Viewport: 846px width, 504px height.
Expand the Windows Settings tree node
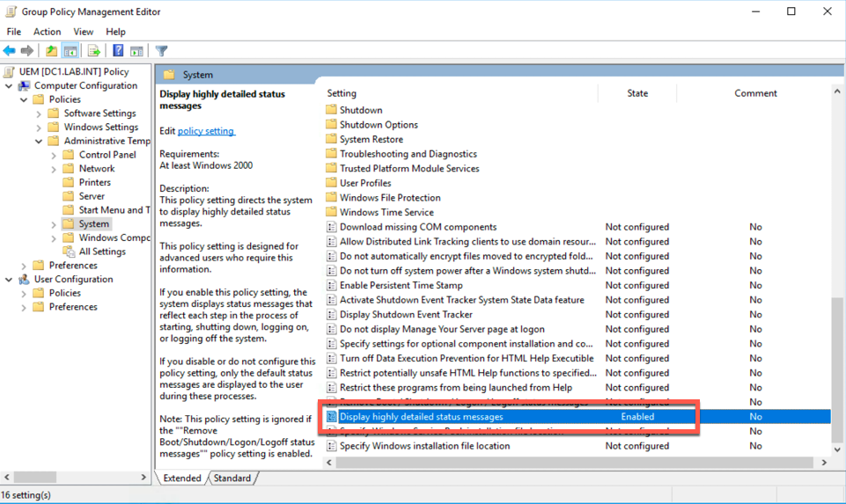40,128
